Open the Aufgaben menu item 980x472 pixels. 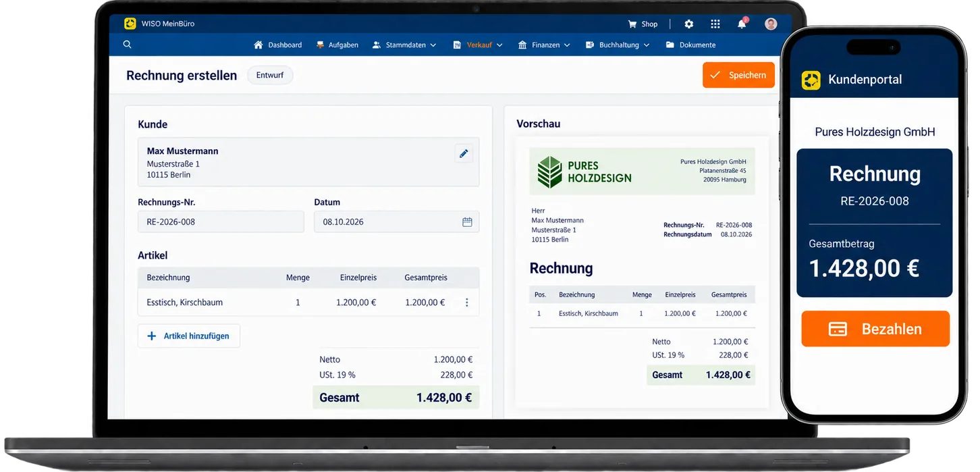(x=337, y=45)
